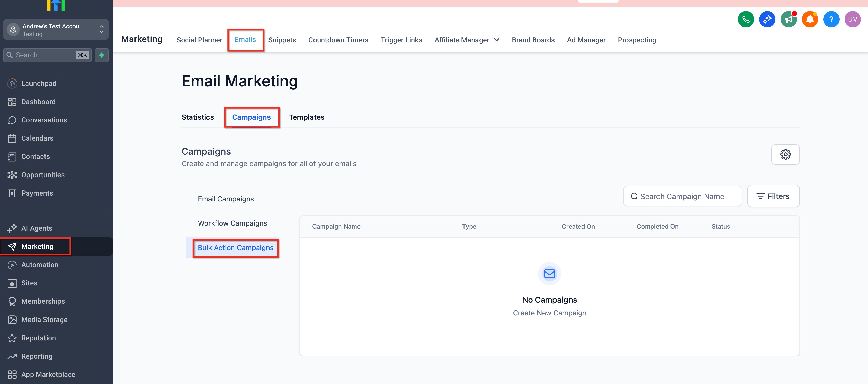
Task: Click the Search Campaign Name field
Action: (683, 196)
